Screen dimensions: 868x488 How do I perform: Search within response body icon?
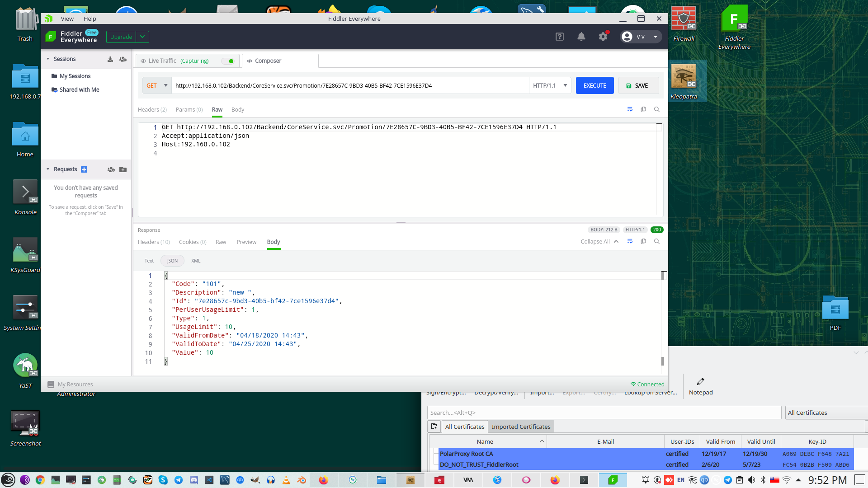pos(657,242)
